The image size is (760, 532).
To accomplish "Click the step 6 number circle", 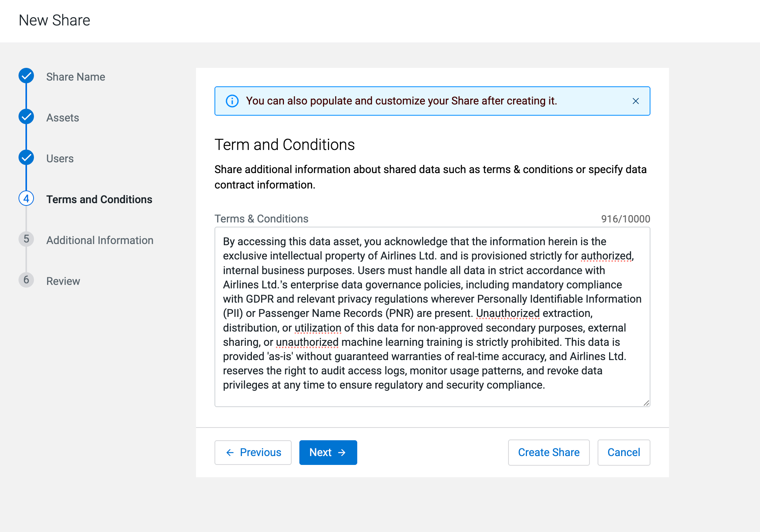I will [x=26, y=280].
